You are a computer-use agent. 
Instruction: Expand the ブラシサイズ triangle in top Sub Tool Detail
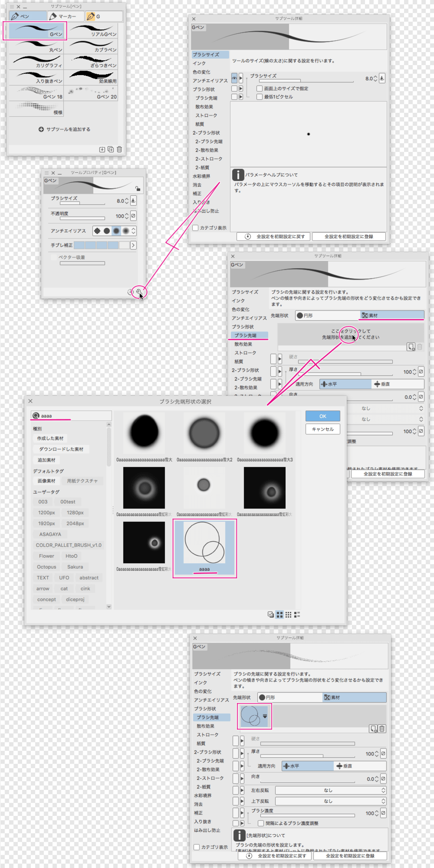[x=241, y=78]
